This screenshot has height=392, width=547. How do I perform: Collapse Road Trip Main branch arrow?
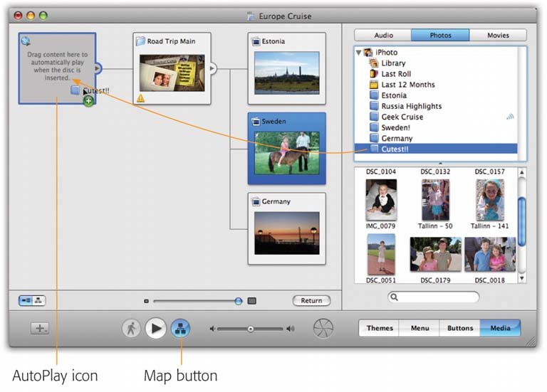point(212,68)
